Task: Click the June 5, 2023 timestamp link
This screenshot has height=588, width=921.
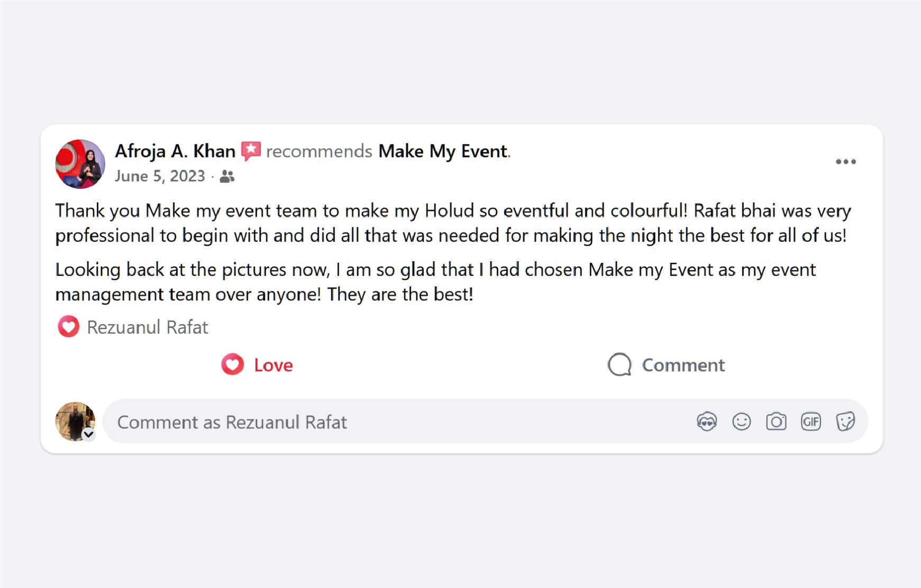Action: click(x=160, y=176)
